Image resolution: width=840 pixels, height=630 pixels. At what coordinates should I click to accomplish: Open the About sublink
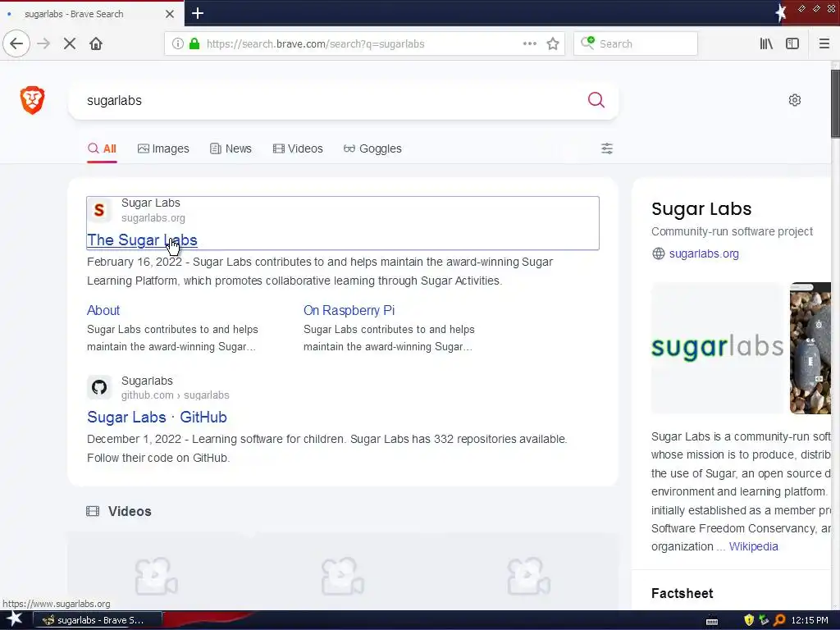coord(103,310)
